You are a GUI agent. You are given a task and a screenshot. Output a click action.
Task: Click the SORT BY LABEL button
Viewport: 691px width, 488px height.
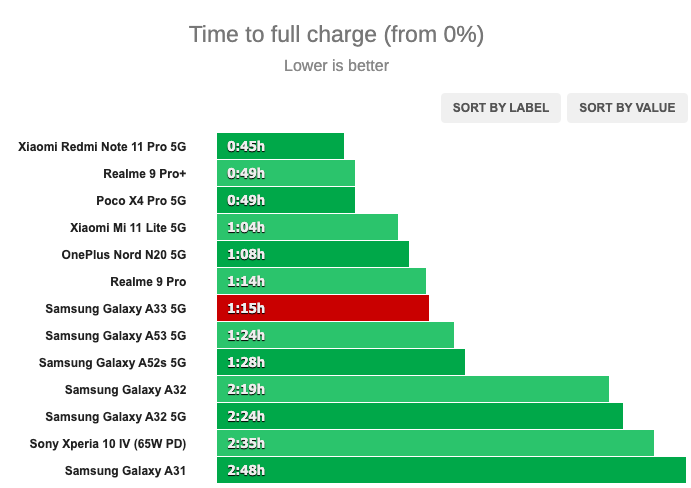pos(501,108)
